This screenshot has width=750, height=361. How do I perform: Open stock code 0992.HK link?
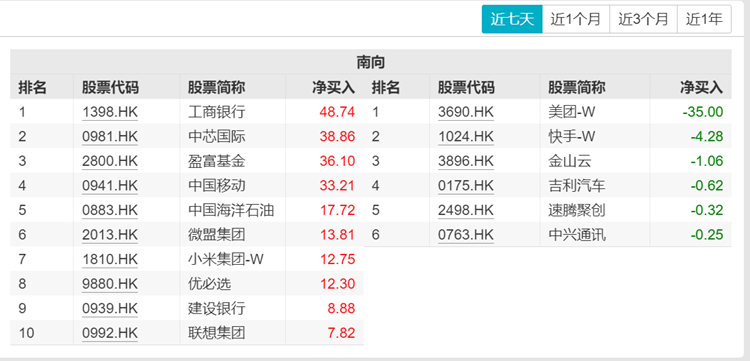coord(110,333)
